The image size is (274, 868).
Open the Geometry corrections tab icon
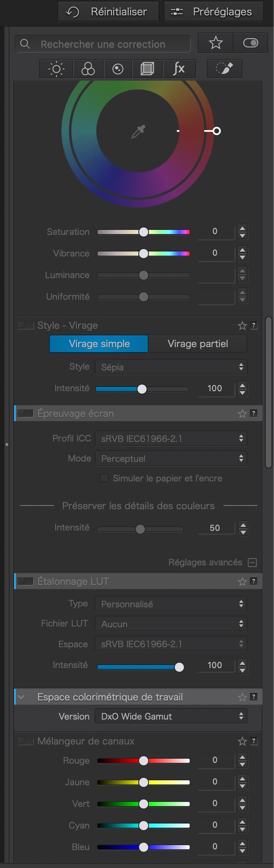[x=147, y=69]
